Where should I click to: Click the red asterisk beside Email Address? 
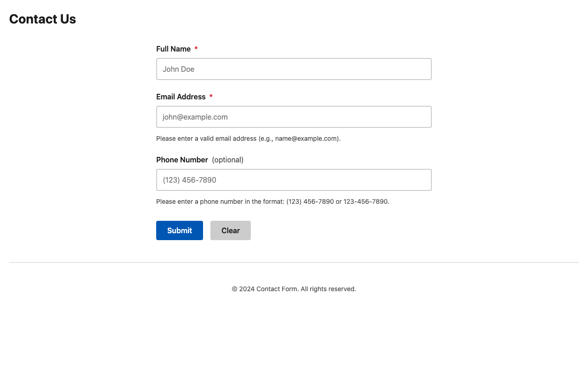[x=211, y=97]
